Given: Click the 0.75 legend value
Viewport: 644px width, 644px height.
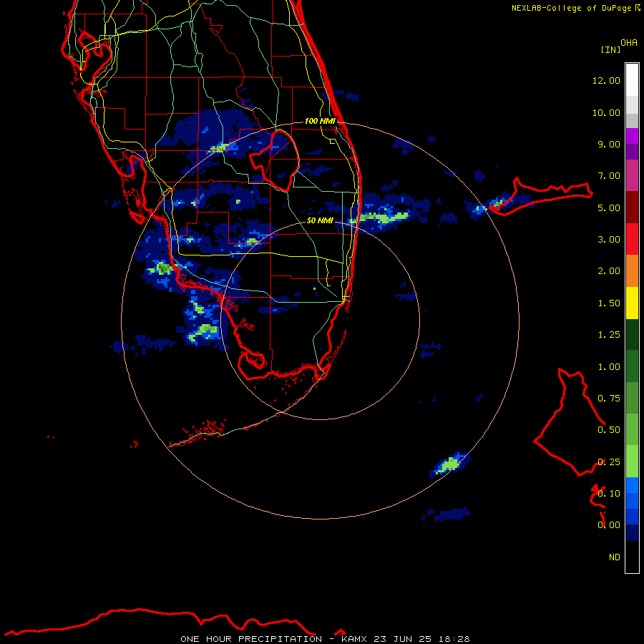Looking at the screenshot, I should coord(609,399).
